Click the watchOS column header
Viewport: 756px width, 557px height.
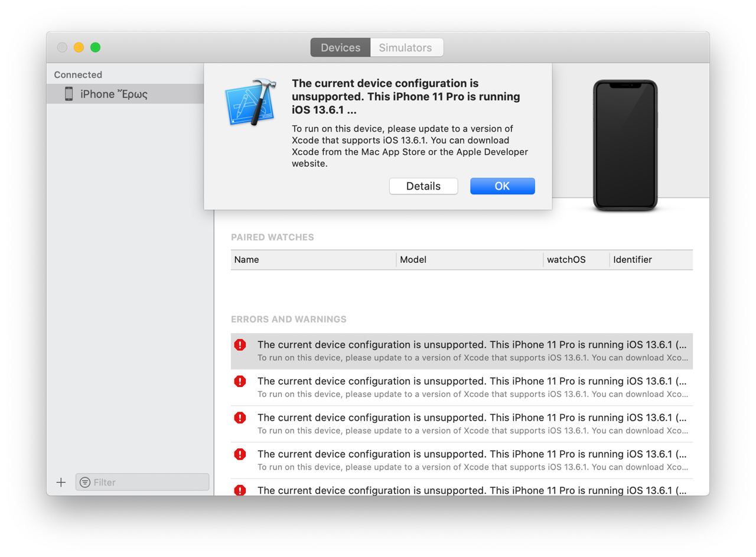(576, 259)
